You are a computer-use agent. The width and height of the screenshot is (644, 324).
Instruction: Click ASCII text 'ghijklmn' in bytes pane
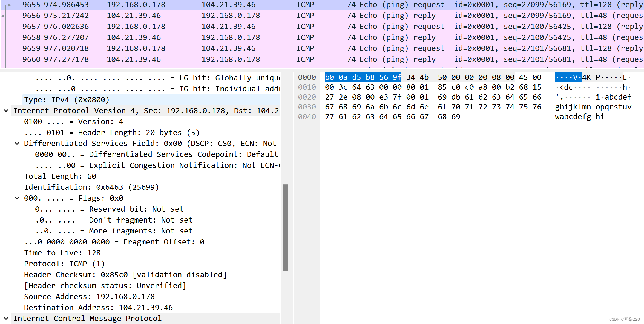pos(573,107)
